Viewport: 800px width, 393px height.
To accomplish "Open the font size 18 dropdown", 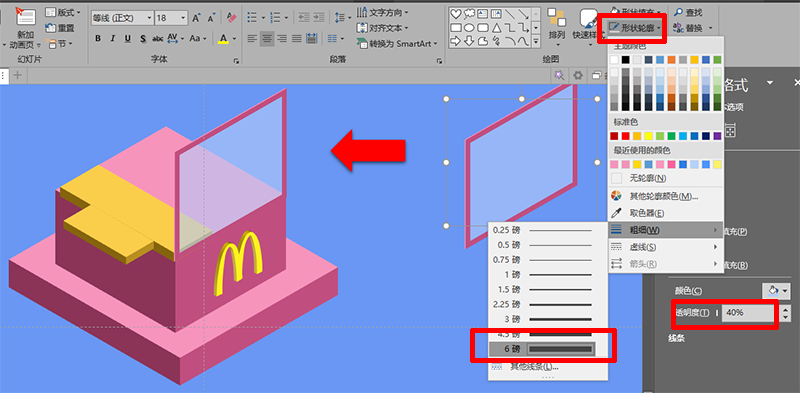I will coord(183,18).
